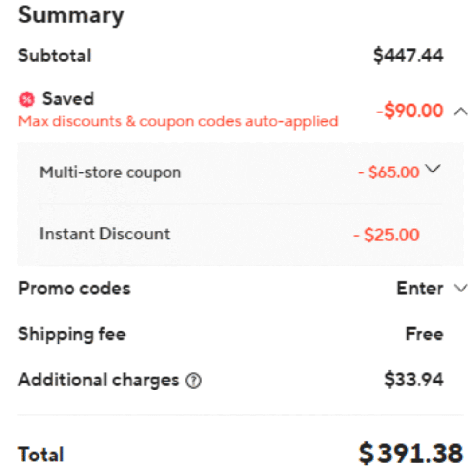Click the Free shipping fee value
This screenshot has width=473, height=476.
424,334
